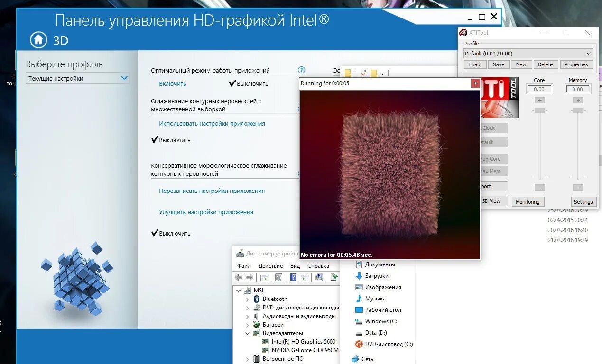Open Действие menu in Device Manager
This screenshot has width=602, height=364.
pyautogui.click(x=270, y=266)
